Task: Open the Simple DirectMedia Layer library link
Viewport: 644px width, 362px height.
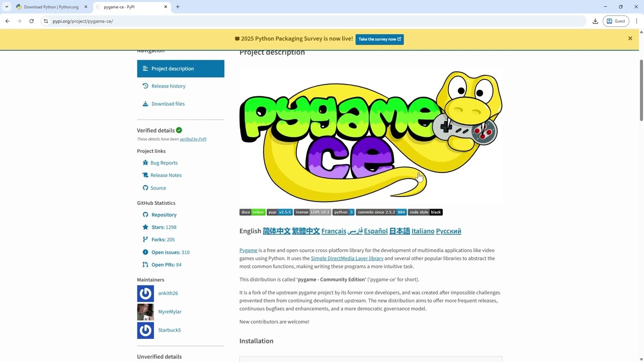Action: point(347,258)
